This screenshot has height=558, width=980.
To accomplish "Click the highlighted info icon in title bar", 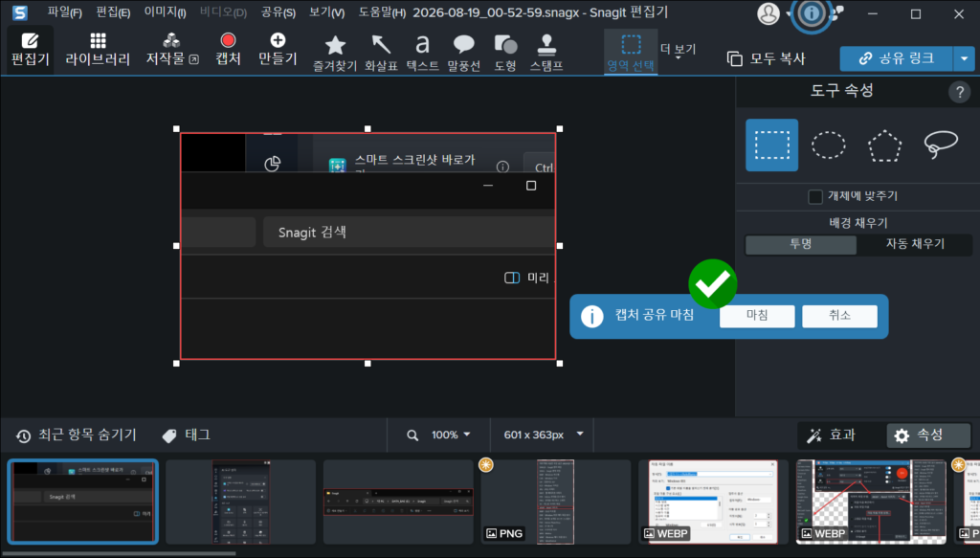I will coord(812,13).
